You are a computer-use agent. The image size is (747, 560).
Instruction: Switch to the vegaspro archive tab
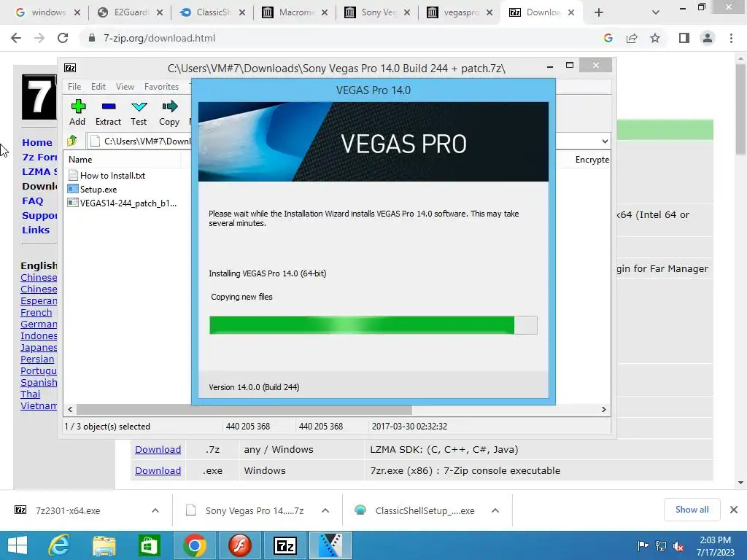point(454,12)
